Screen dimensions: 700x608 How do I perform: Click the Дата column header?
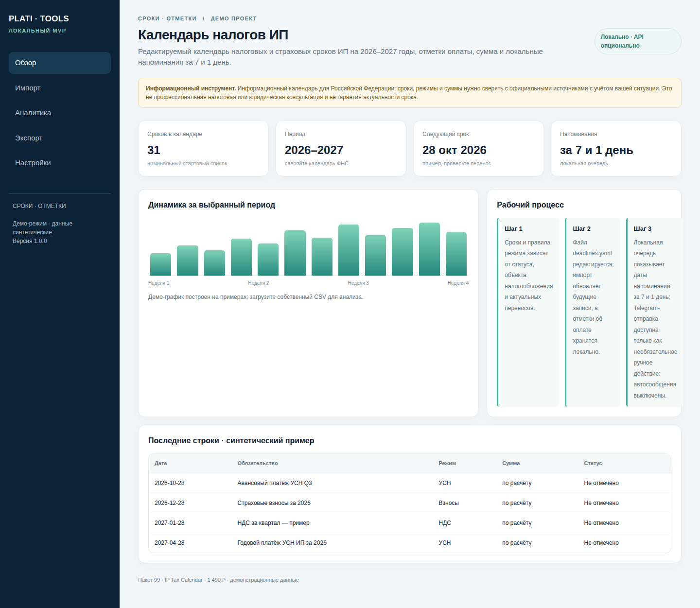pyautogui.click(x=161, y=463)
